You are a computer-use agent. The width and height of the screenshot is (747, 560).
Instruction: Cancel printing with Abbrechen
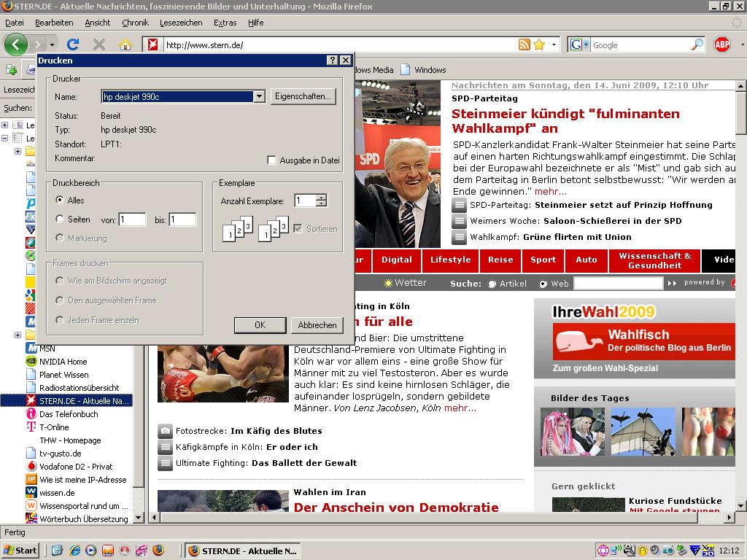pyautogui.click(x=317, y=324)
